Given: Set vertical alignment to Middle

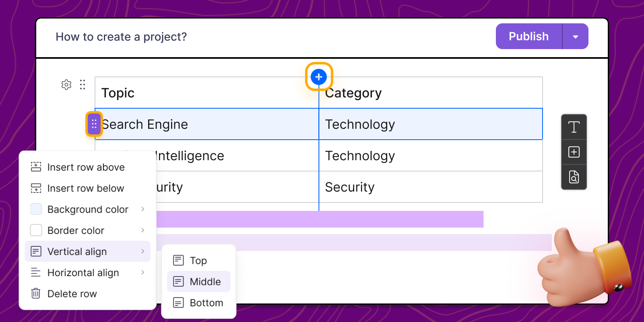Looking at the screenshot, I should (x=199, y=281).
